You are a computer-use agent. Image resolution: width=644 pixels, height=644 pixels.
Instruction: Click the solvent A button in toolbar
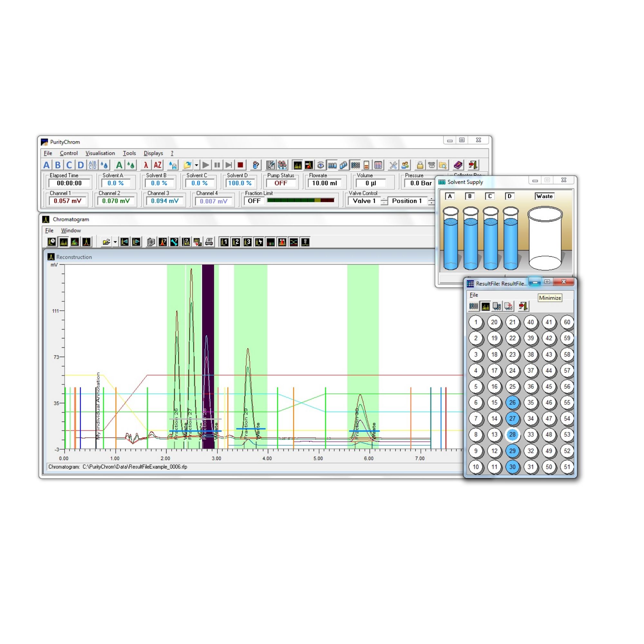[46, 165]
